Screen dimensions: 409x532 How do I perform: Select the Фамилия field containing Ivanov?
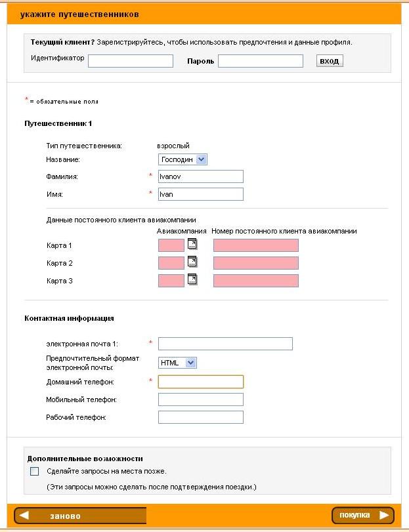coord(201,176)
